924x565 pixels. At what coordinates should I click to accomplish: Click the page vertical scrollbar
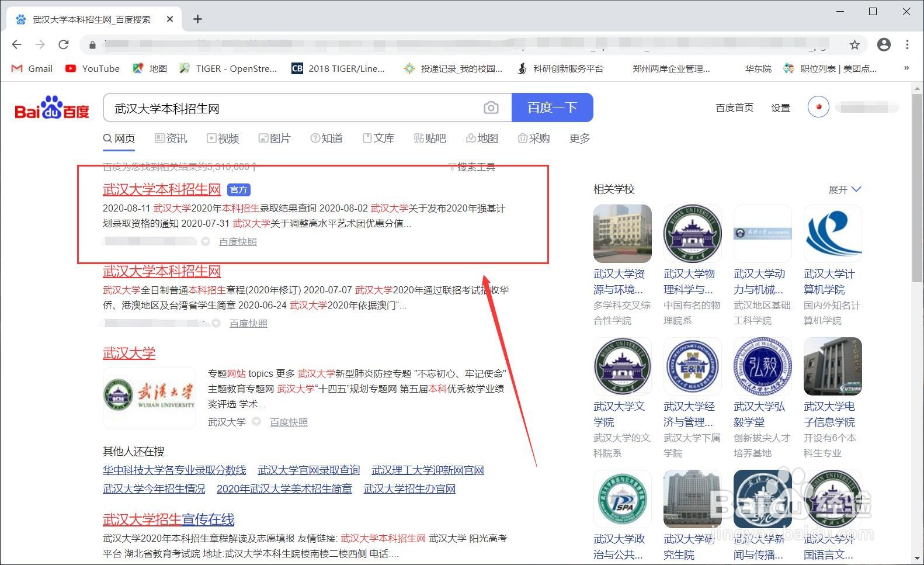(918, 187)
